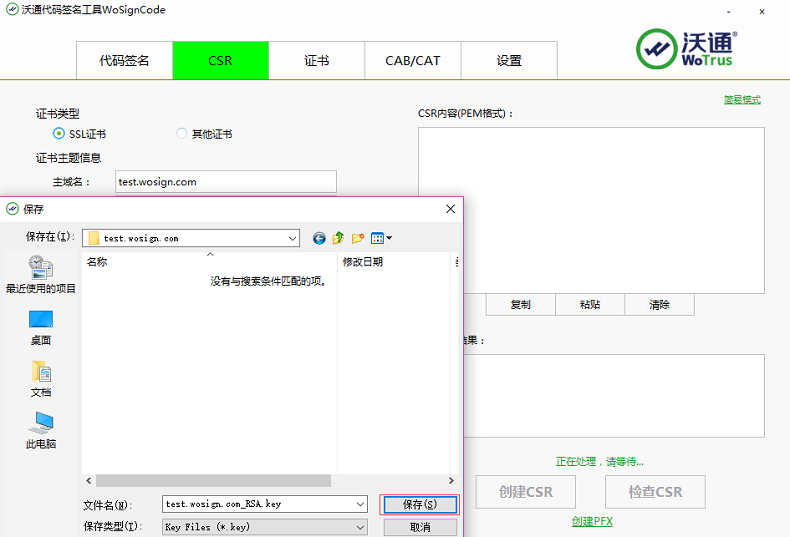Viewport: 790px width, 537px height.
Task: Open the 文档 documents location
Action: [x=41, y=378]
